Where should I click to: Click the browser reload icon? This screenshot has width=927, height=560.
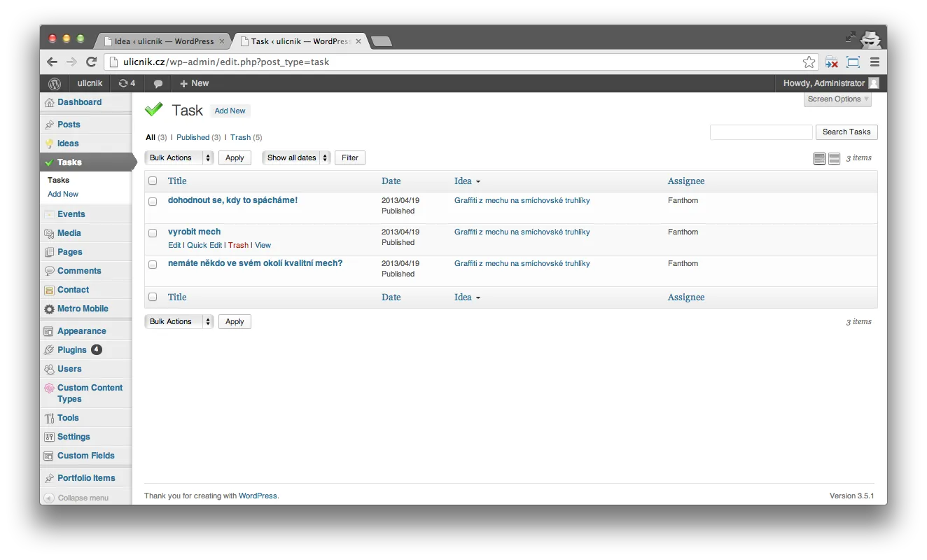point(91,62)
